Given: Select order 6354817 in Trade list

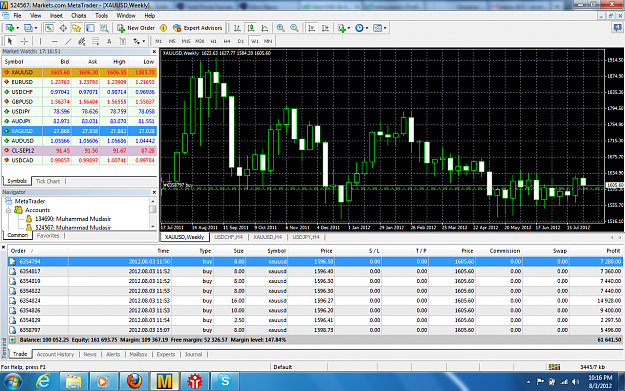Looking at the screenshot, I should pyautogui.click(x=315, y=271).
